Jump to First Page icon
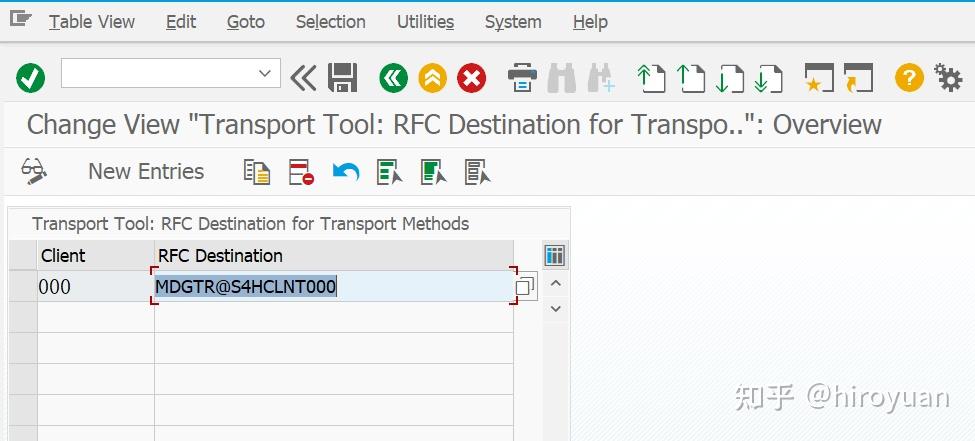 pyautogui.click(x=651, y=78)
